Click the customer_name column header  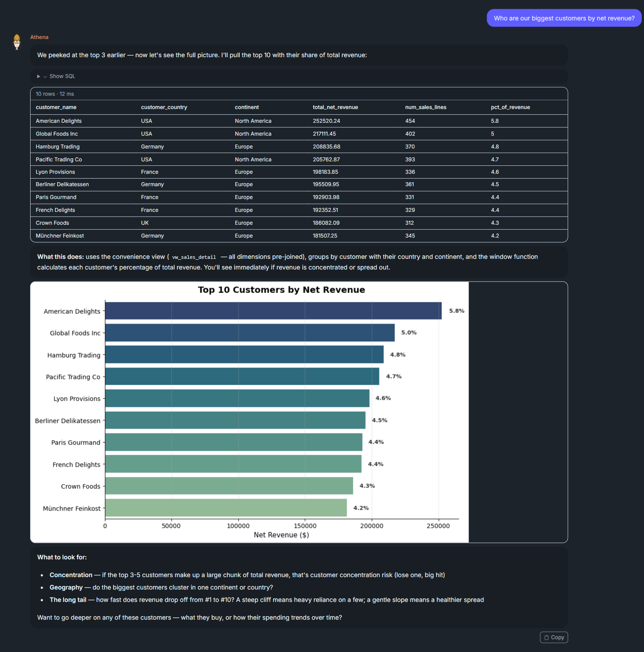coord(56,107)
